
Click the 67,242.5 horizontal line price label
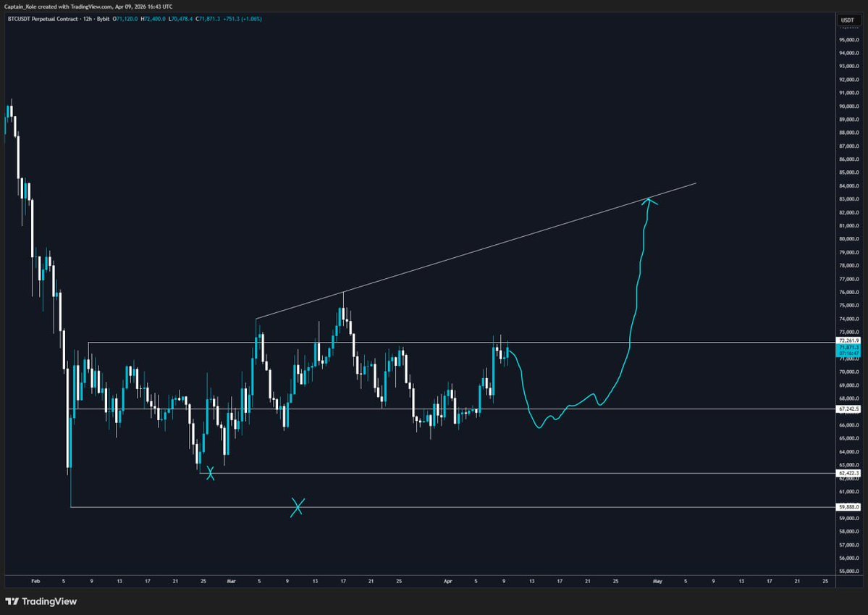click(x=848, y=409)
